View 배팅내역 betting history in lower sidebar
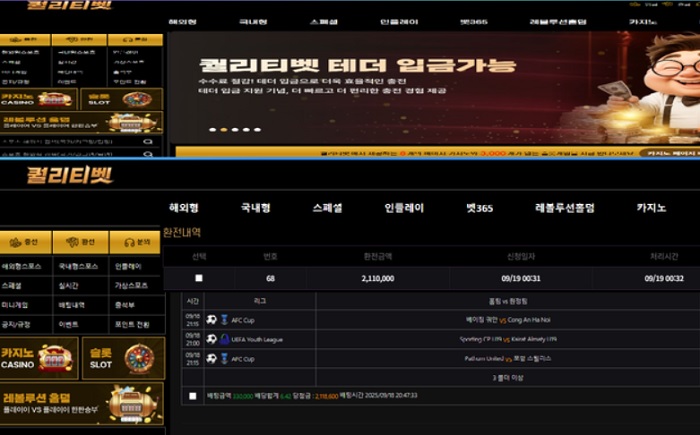 (x=71, y=305)
